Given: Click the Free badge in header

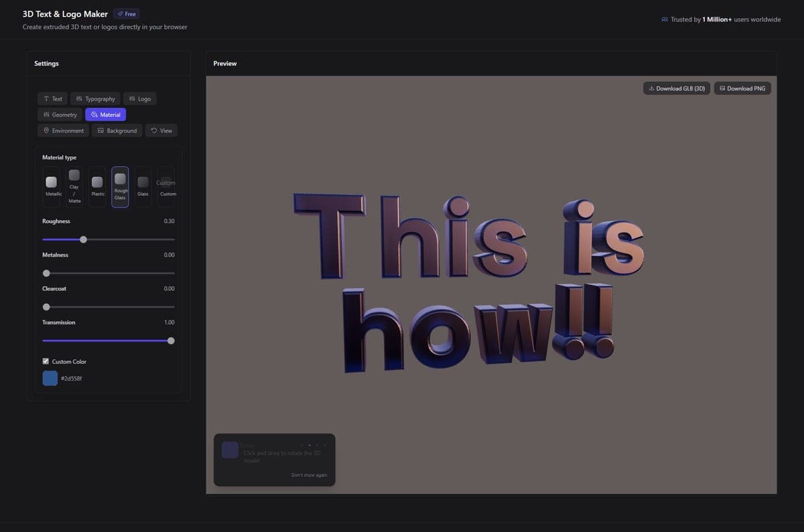Looking at the screenshot, I should pyautogui.click(x=126, y=14).
